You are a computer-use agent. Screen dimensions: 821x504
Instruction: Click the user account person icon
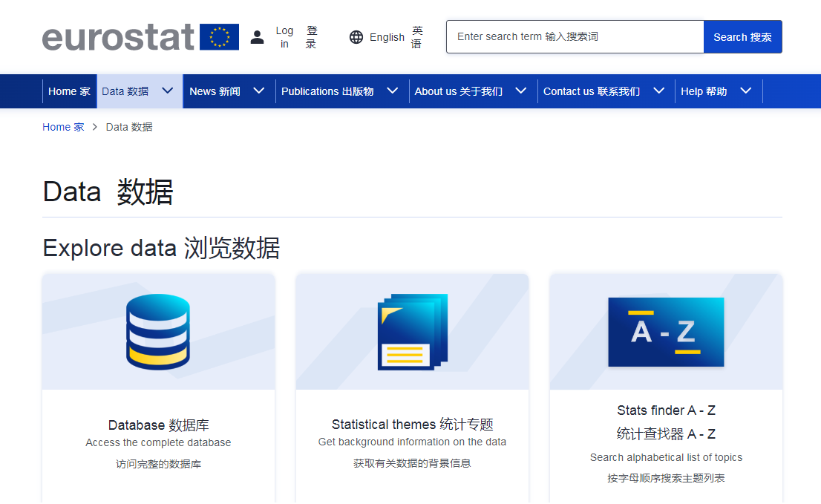tap(257, 36)
